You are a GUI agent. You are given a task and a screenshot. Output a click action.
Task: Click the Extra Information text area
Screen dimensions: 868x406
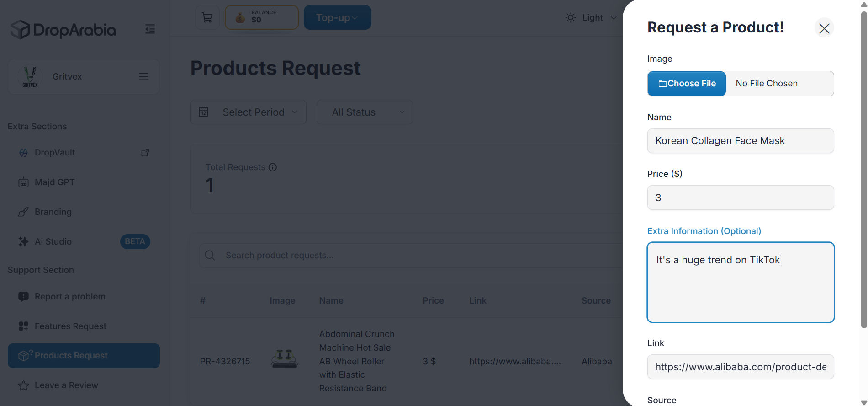pyautogui.click(x=741, y=282)
